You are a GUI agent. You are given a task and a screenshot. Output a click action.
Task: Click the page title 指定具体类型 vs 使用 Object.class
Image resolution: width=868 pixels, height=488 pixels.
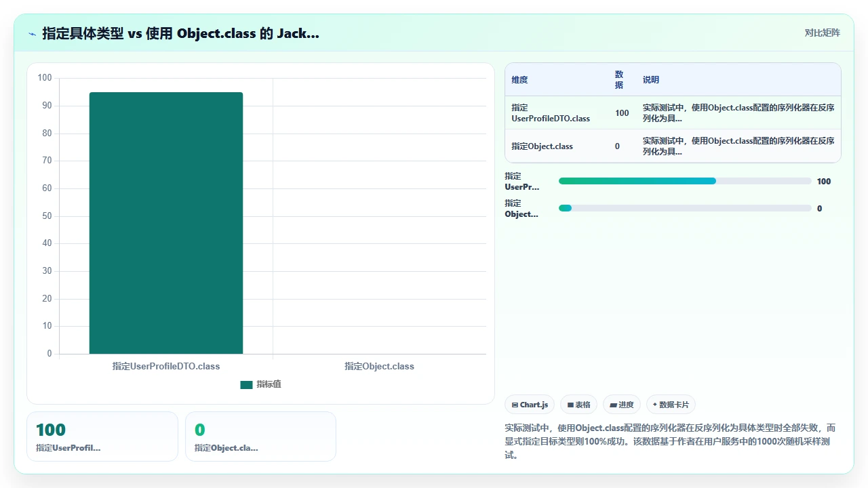tap(180, 33)
